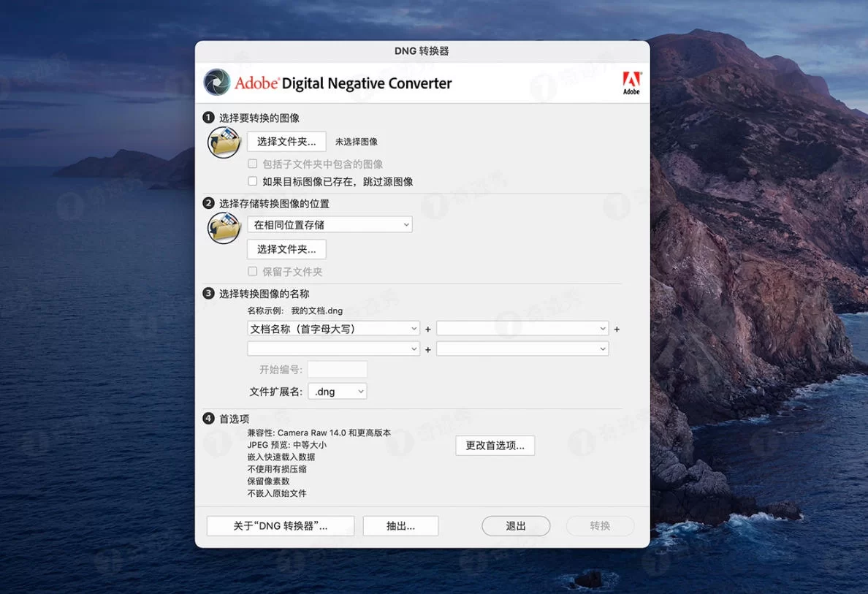Click 不嵌入原始文件 preference text
The height and width of the screenshot is (594, 868).
277,494
